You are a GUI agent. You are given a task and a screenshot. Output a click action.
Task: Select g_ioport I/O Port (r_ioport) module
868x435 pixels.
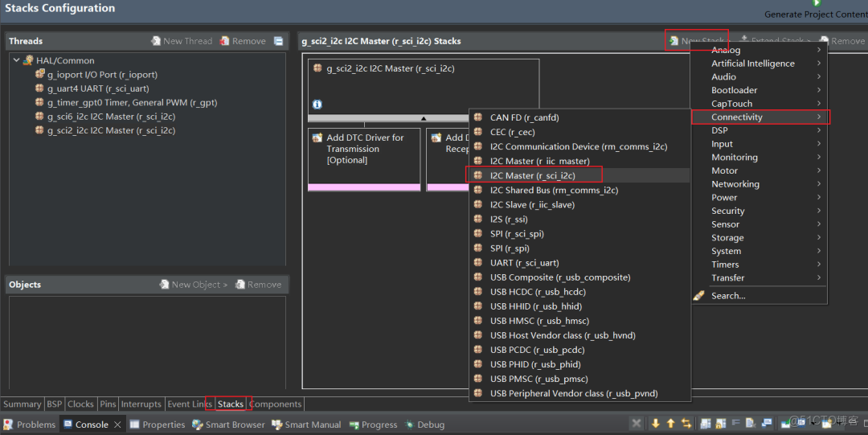click(96, 74)
